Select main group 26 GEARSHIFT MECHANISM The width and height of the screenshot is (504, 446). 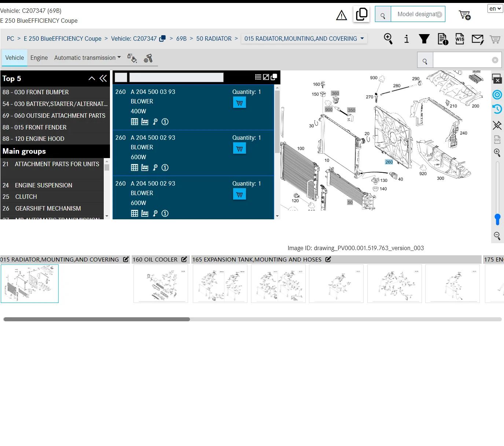pyautogui.click(x=52, y=208)
